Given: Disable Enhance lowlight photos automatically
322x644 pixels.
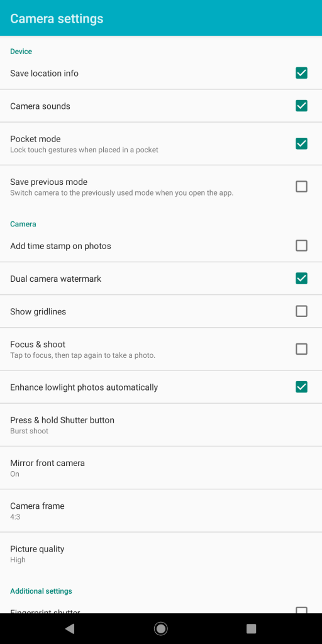Looking at the screenshot, I should [x=301, y=387].
